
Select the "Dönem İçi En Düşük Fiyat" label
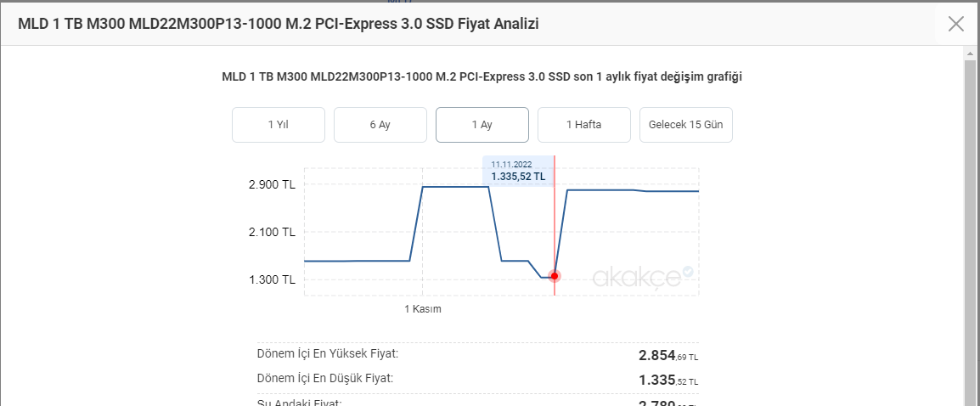pos(325,378)
